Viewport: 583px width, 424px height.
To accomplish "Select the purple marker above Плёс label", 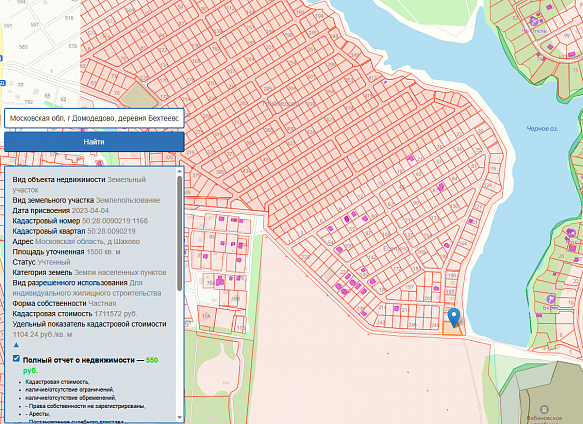I will coord(571,233).
